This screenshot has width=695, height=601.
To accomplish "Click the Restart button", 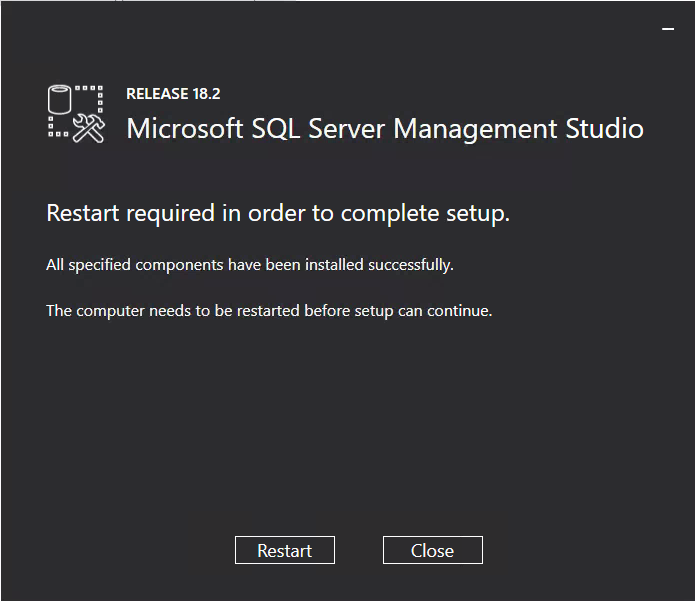I will point(285,550).
